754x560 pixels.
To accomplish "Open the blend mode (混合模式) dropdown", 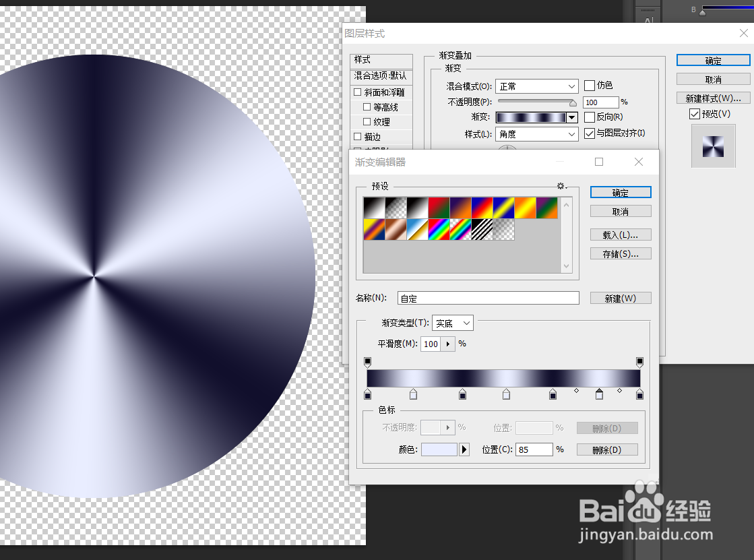I will coord(536,86).
